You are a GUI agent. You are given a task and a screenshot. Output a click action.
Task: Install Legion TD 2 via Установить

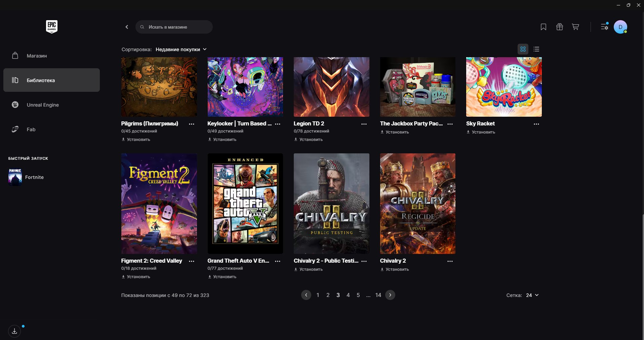pyautogui.click(x=308, y=140)
